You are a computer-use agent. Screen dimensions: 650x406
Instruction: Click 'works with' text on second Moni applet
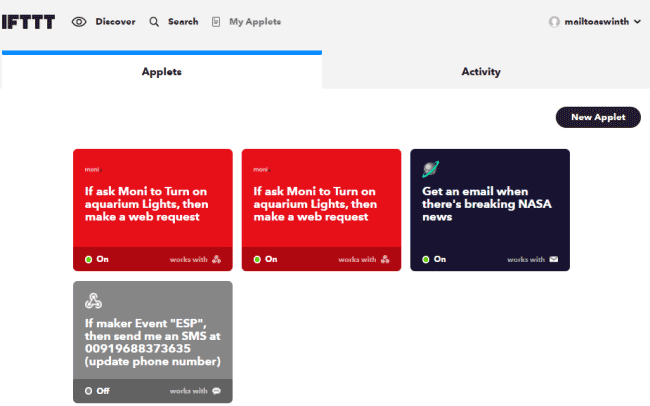(x=357, y=259)
